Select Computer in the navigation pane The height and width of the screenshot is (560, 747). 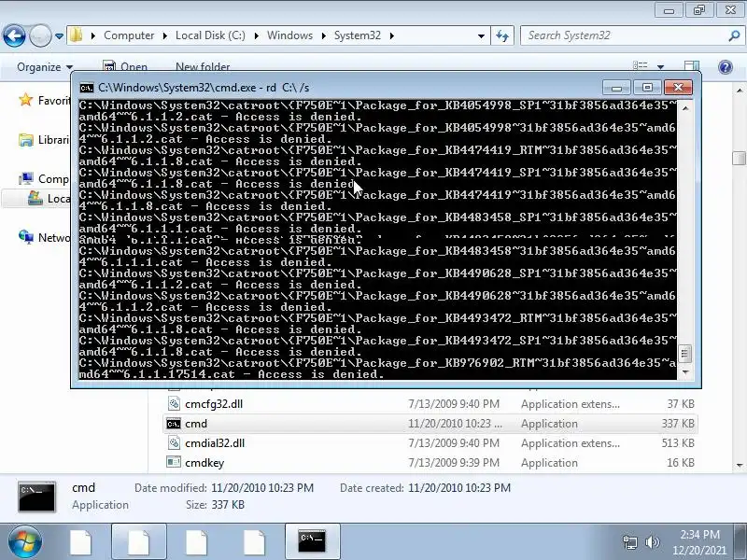tap(44, 179)
